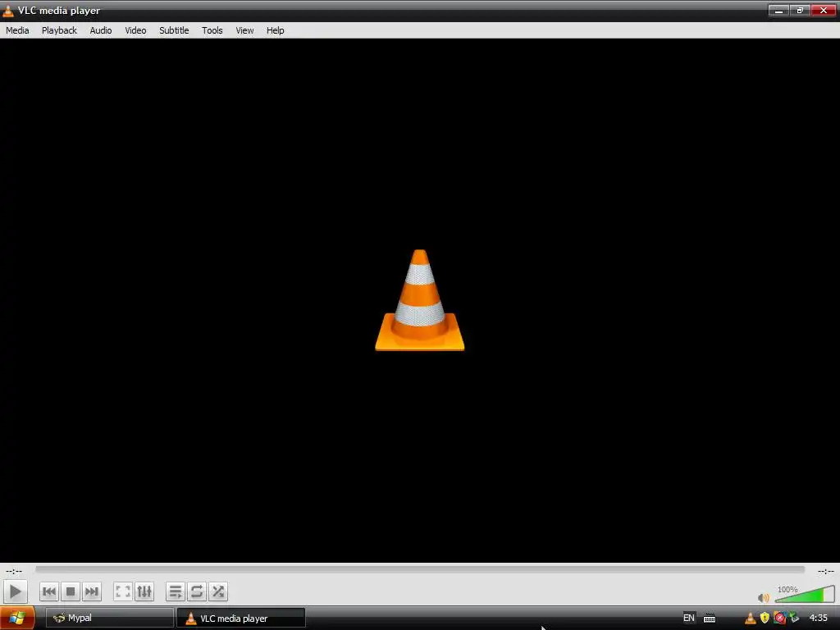Start playback with the Play button
Screen dimensions: 840x630
(x=15, y=592)
